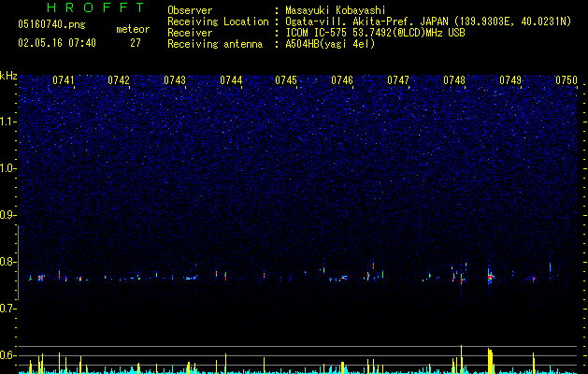The image size is (588, 374).
Task: Click the meteor count label
Action: point(133,29)
